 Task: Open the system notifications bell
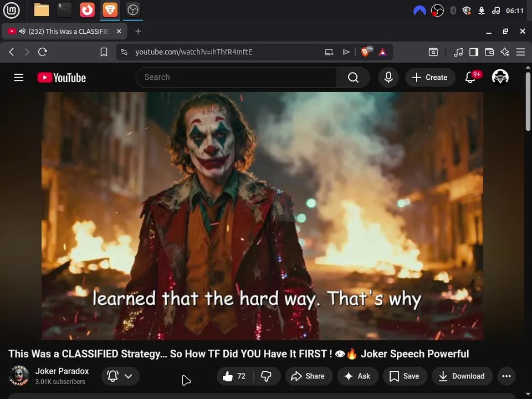pos(482,11)
